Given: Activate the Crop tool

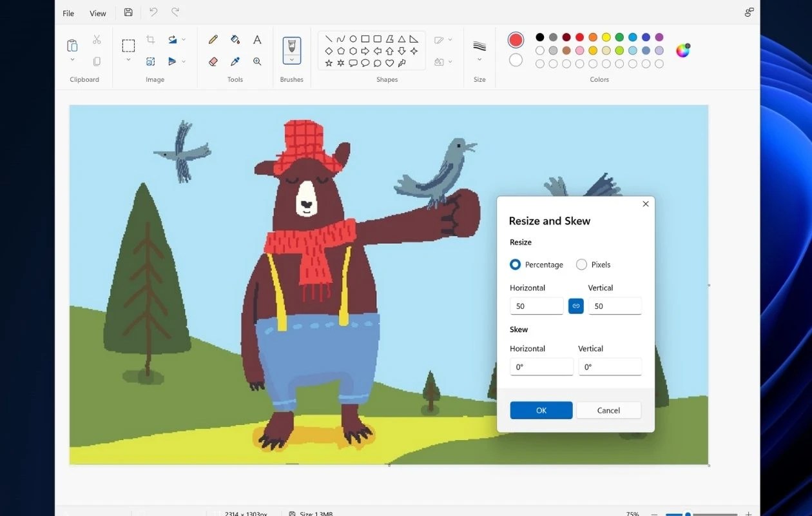Looking at the screenshot, I should (x=150, y=39).
